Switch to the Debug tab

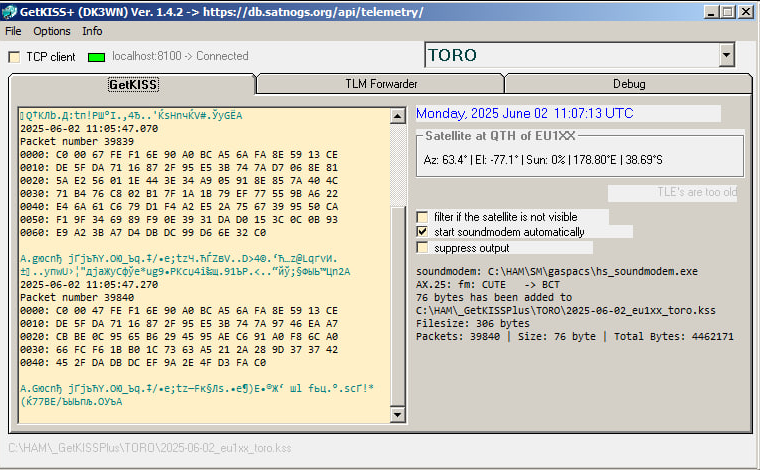coord(629,84)
